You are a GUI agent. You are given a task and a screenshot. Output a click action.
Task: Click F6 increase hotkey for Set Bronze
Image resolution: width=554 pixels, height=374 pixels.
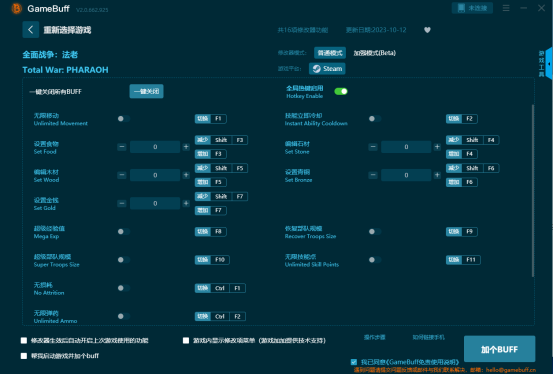click(462, 182)
